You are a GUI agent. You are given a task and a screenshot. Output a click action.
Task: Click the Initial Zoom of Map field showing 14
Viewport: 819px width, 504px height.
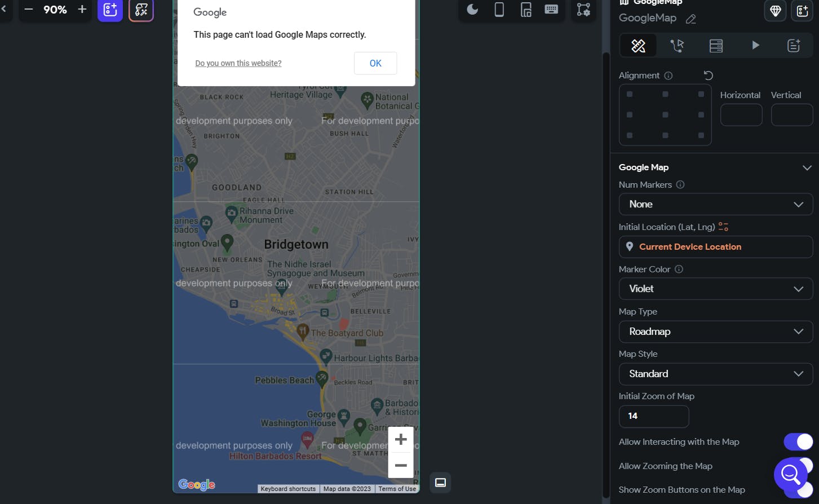click(654, 416)
